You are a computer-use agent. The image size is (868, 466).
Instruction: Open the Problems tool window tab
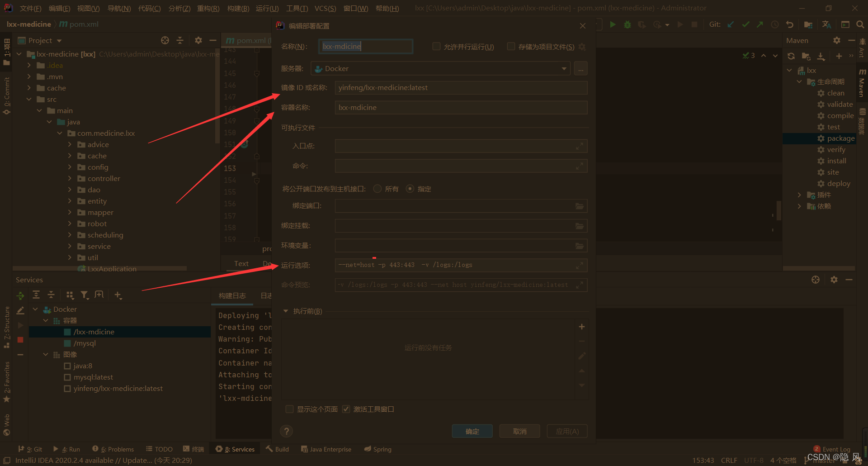pos(113,449)
